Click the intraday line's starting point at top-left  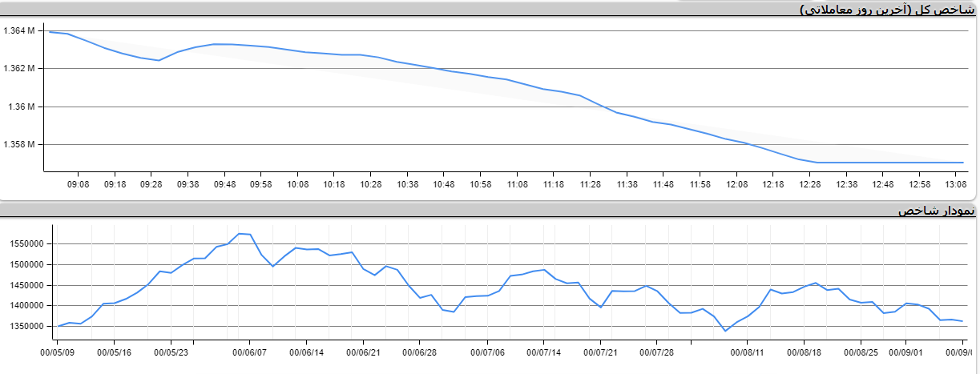pyautogui.click(x=50, y=32)
